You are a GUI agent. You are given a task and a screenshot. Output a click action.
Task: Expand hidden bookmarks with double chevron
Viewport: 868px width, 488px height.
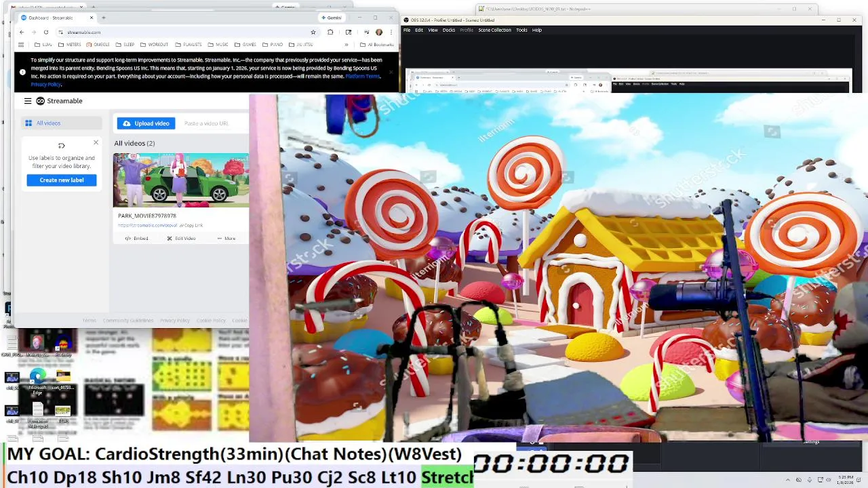[346, 45]
